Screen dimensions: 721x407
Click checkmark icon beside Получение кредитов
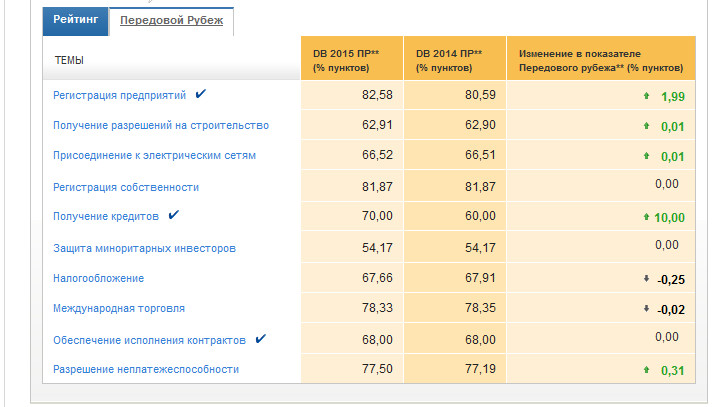(x=173, y=215)
